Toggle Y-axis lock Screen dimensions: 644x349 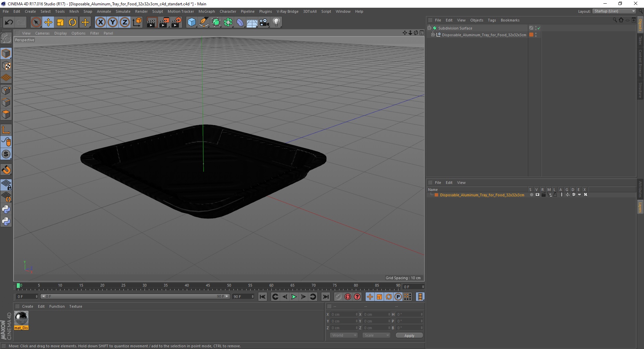pyautogui.click(x=113, y=22)
